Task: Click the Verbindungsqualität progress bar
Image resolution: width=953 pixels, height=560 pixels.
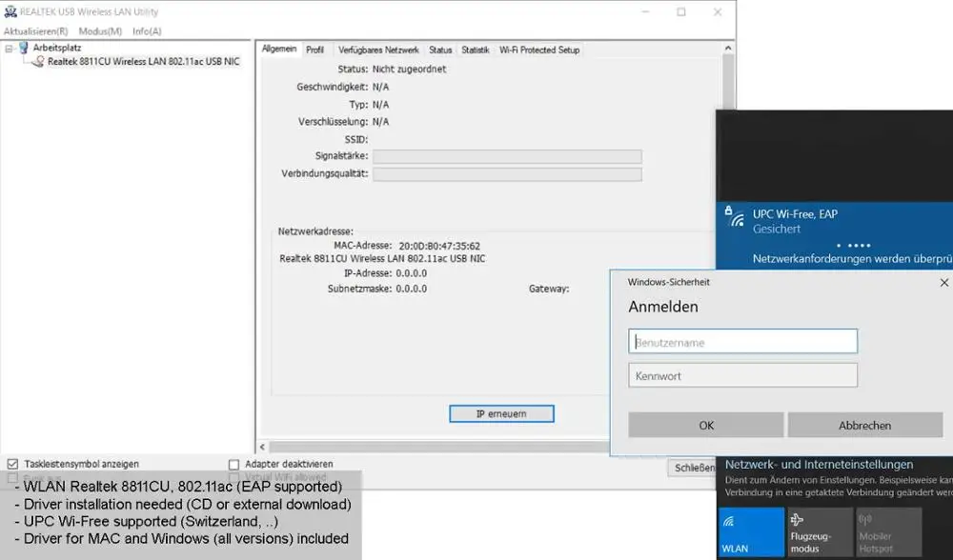Action: [507, 174]
